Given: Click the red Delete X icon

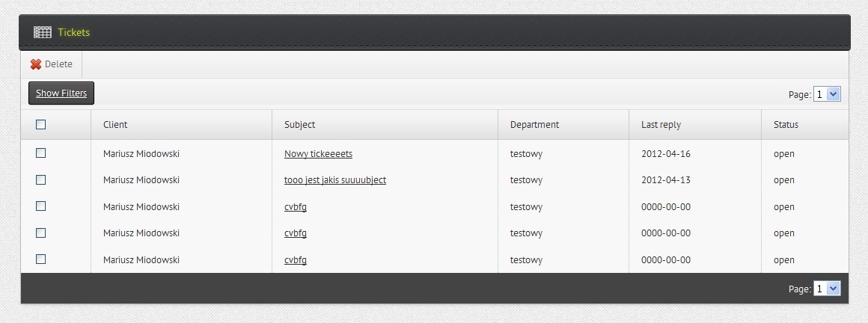Looking at the screenshot, I should coord(36,64).
